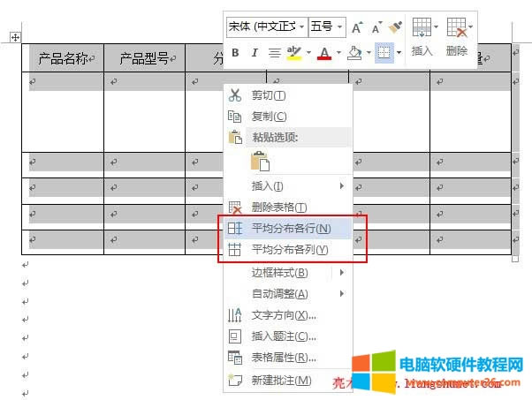Open the font name dropdown 宋体
The image size is (532, 400).
pos(265,26)
